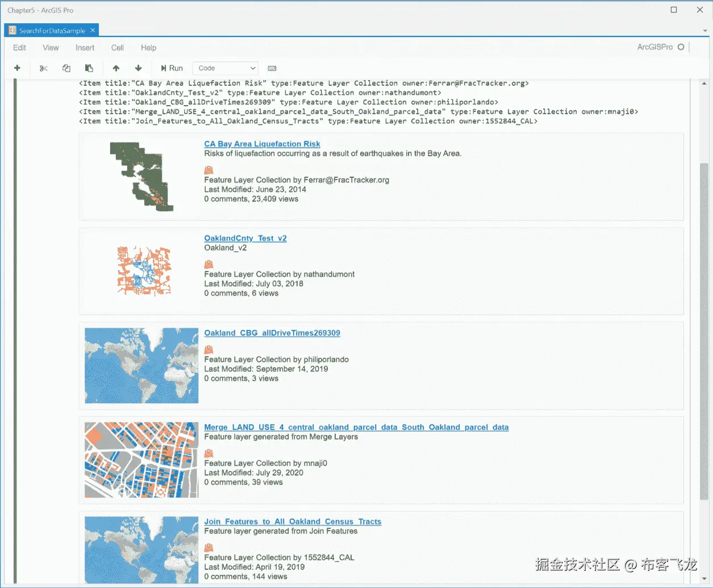The image size is (713, 588).
Task: Open the cell type Code dropdown
Action: point(226,68)
